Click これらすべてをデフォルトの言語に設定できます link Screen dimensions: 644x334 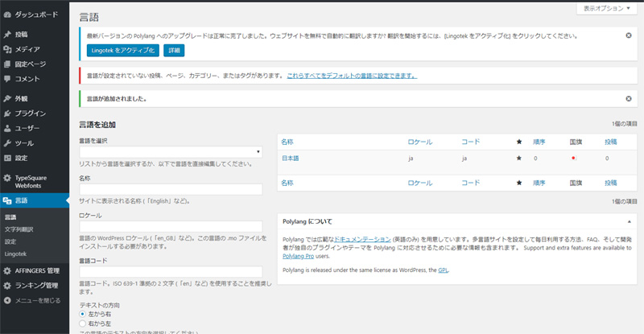pyautogui.click(x=352, y=76)
